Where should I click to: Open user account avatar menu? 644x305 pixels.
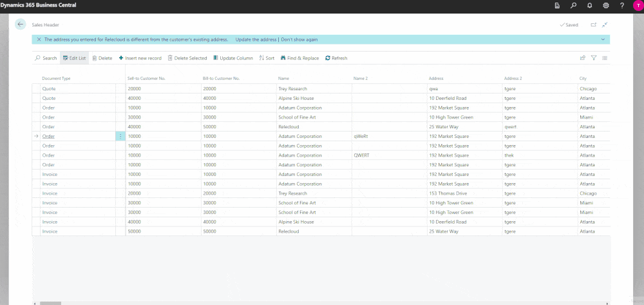(x=638, y=6)
